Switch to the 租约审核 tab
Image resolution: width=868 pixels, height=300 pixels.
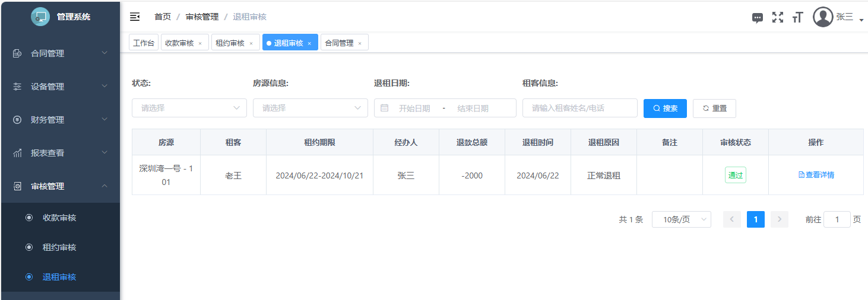230,43
